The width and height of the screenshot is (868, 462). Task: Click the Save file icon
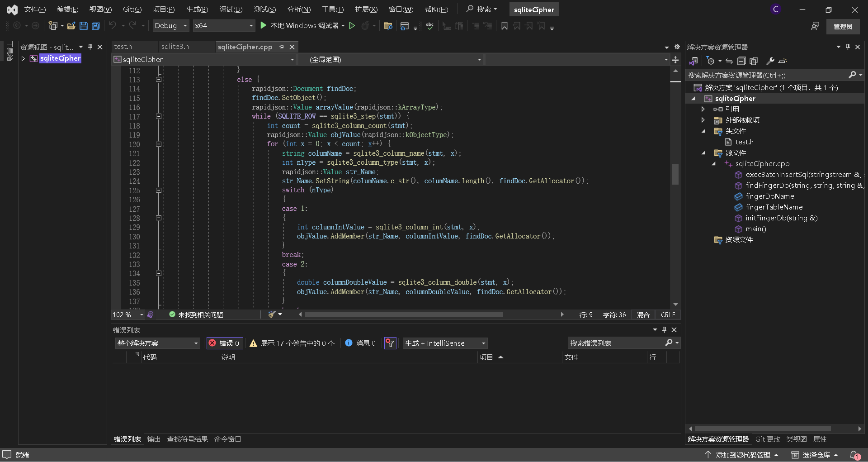(84, 26)
